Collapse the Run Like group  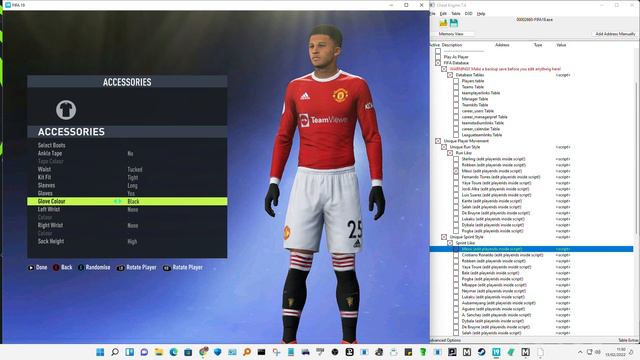coord(450,153)
